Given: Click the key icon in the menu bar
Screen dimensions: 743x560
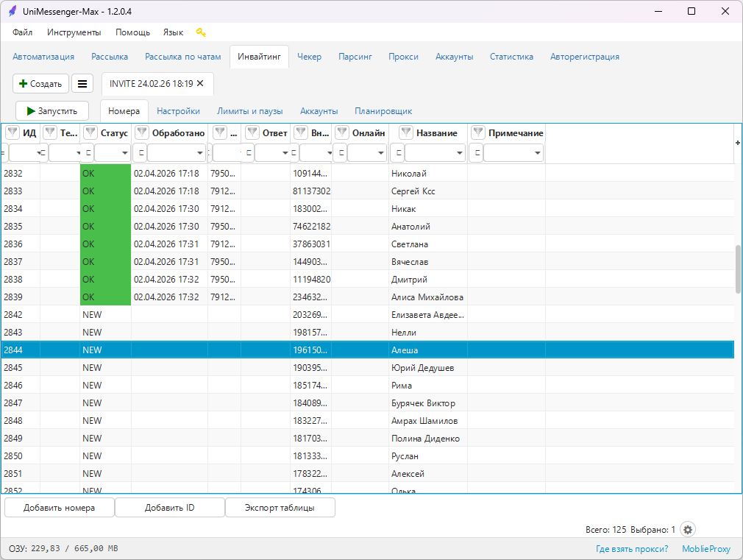Looking at the screenshot, I should click(201, 32).
